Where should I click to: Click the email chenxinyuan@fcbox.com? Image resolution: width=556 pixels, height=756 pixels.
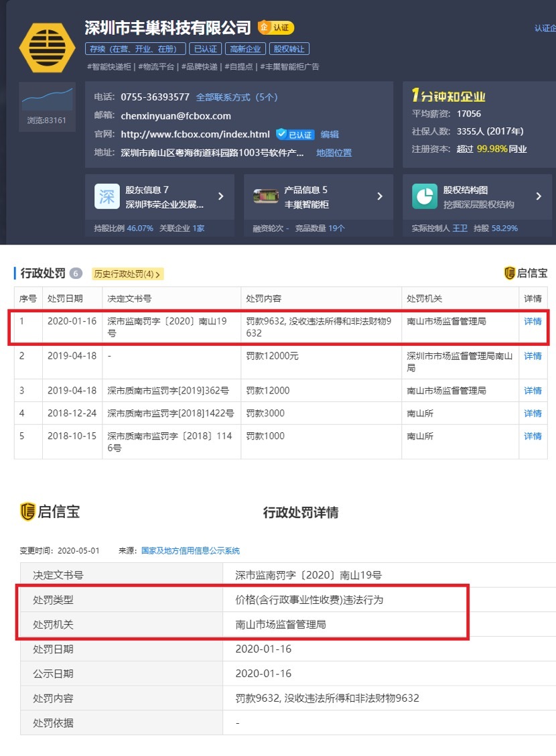(x=176, y=116)
